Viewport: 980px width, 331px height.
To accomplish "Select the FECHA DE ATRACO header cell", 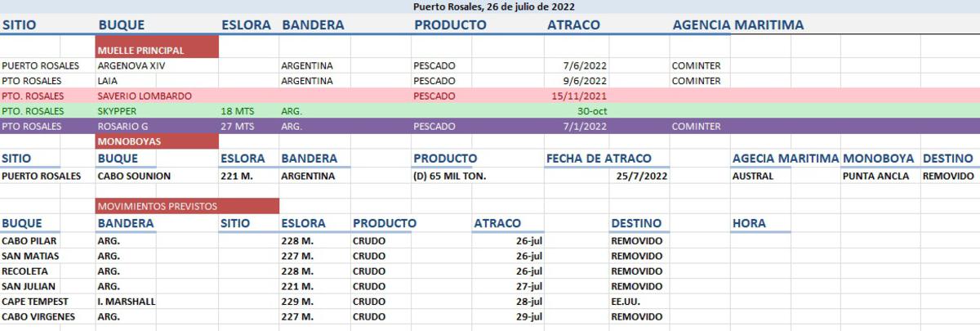I will tap(599, 158).
